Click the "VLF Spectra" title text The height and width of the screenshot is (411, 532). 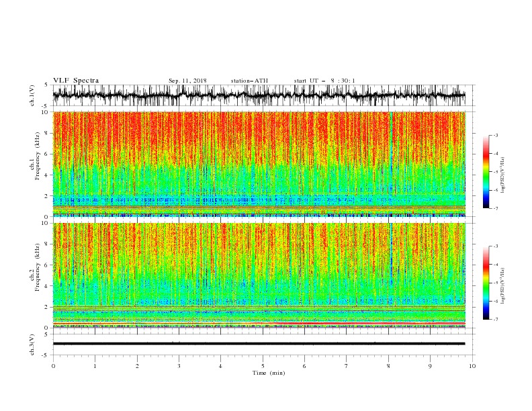76,81
